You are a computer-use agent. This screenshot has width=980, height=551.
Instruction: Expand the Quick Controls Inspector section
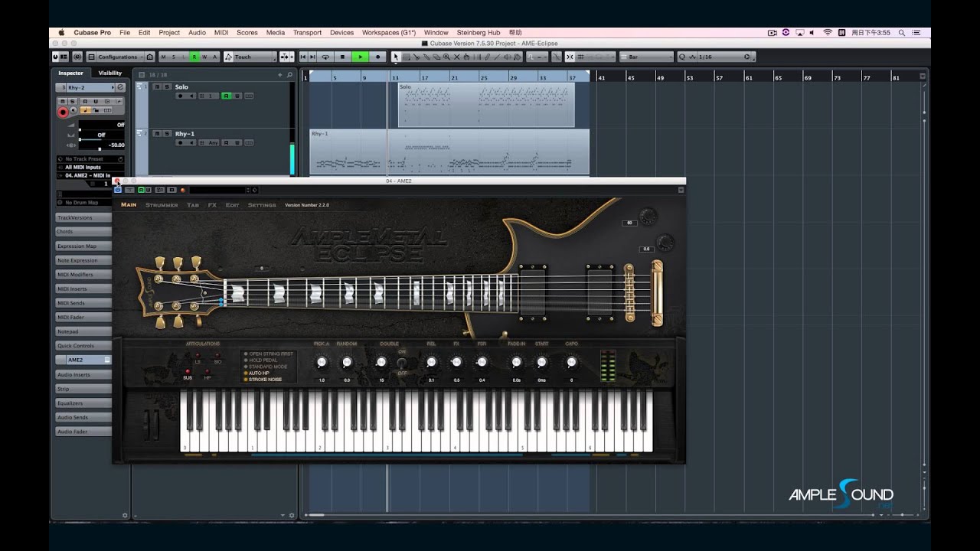(x=83, y=346)
